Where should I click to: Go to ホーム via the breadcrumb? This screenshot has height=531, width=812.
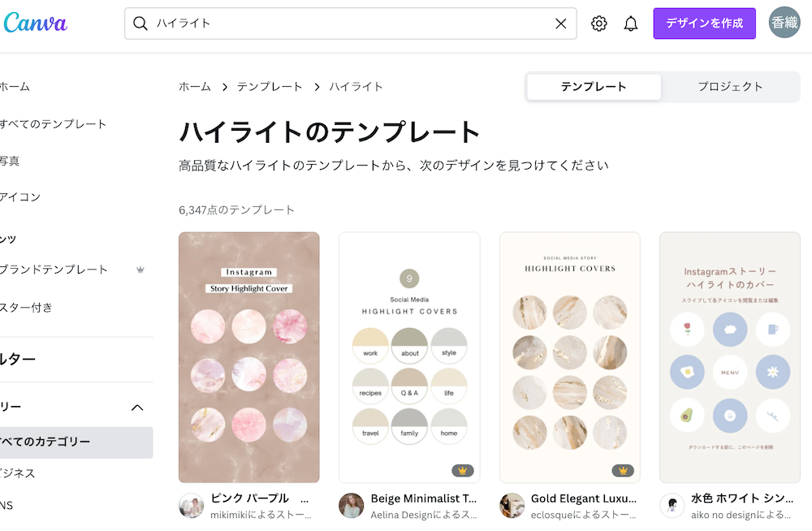pyautogui.click(x=194, y=86)
